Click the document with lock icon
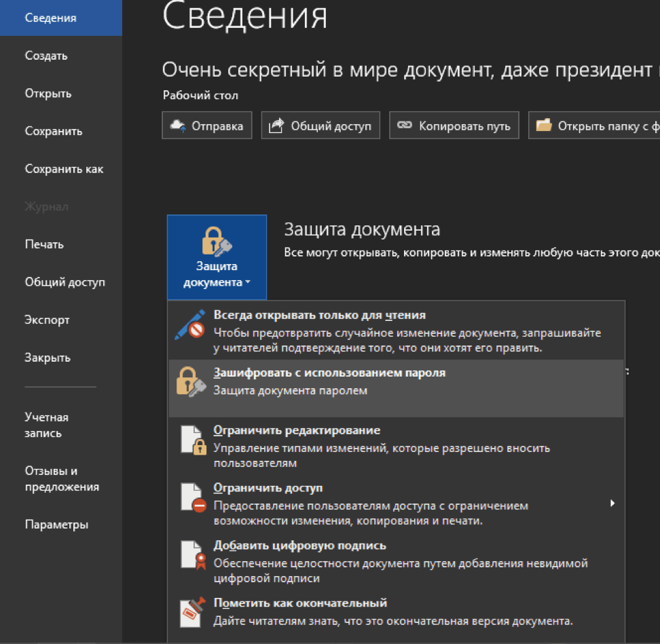Image resolution: width=660 pixels, height=644 pixels. coord(194,440)
